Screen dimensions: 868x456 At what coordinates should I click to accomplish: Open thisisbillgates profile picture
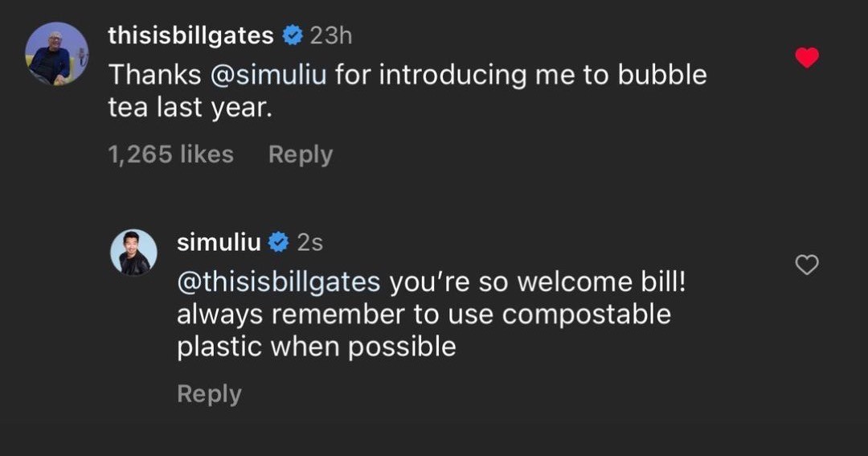pos(56,54)
